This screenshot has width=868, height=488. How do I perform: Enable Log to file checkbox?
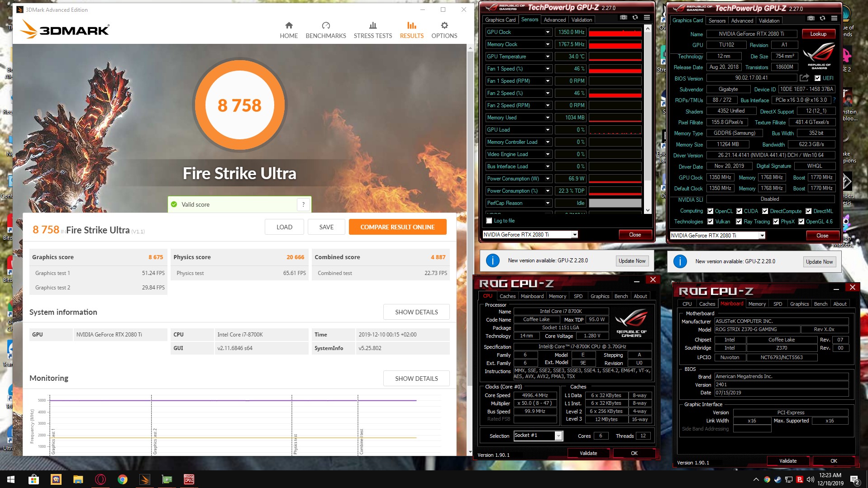tap(489, 221)
